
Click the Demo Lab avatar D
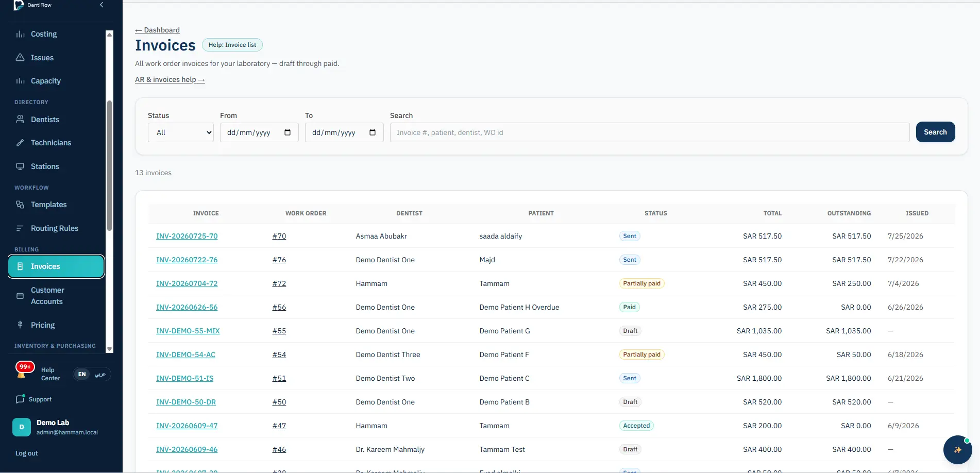[x=22, y=427]
